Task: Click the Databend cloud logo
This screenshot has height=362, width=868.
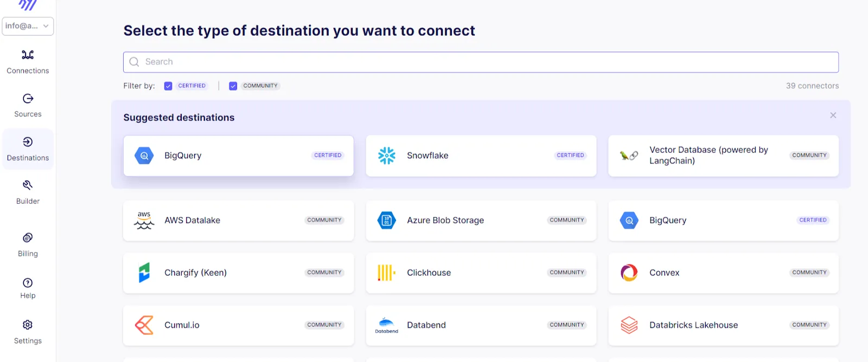Action: click(x=387, y=325)
